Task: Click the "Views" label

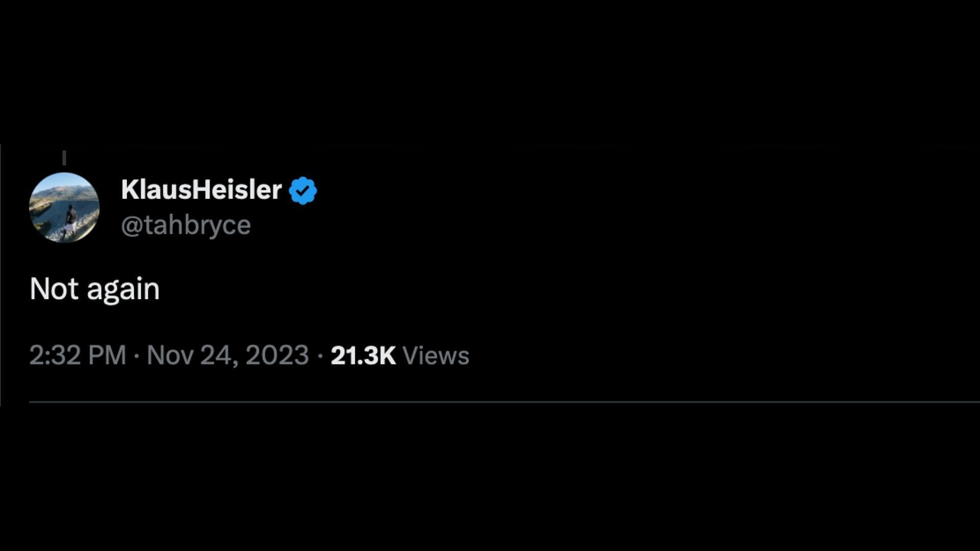Action: tap(435, 355)
